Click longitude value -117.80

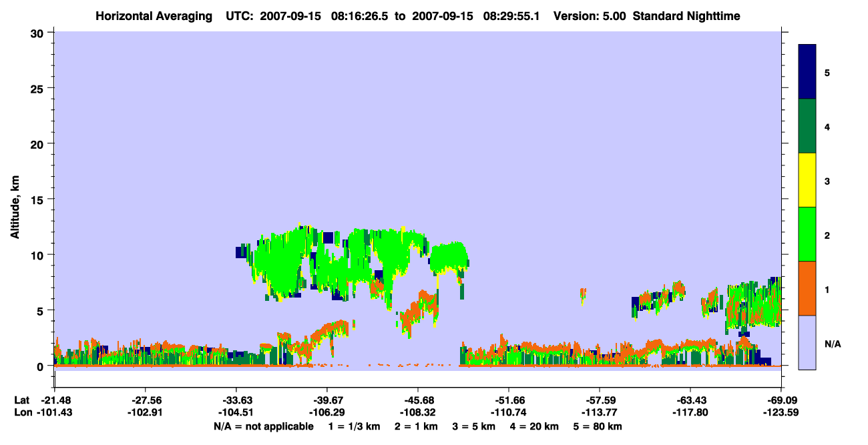pyautogui.click(x=690, y=412)
